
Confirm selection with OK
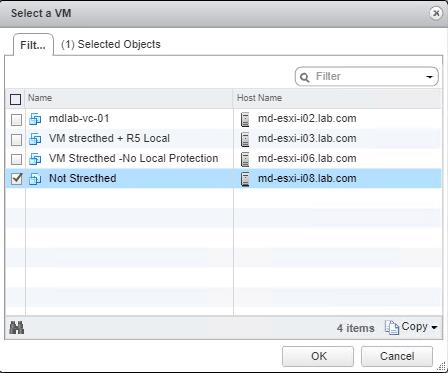coord(318,356)
